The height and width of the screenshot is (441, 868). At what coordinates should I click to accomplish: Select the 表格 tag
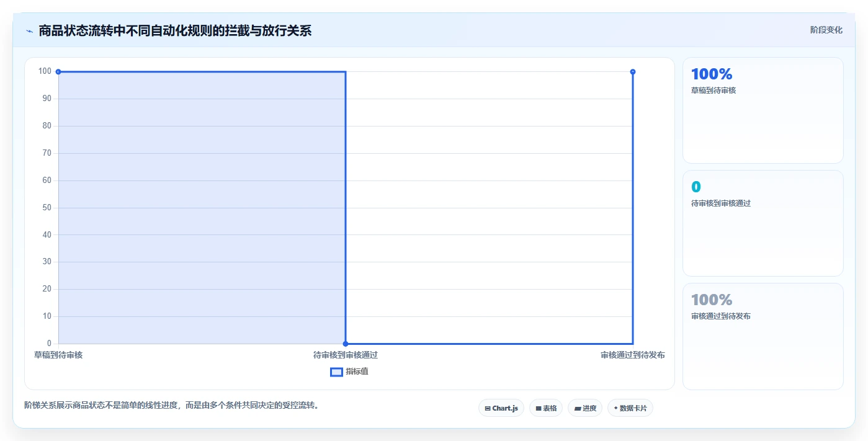coord(546,408)
